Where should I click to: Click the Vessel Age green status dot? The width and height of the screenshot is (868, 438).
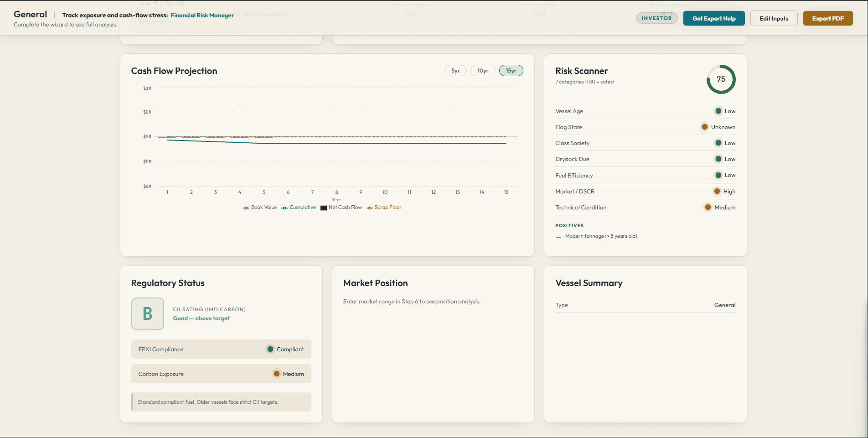[718, 111]
